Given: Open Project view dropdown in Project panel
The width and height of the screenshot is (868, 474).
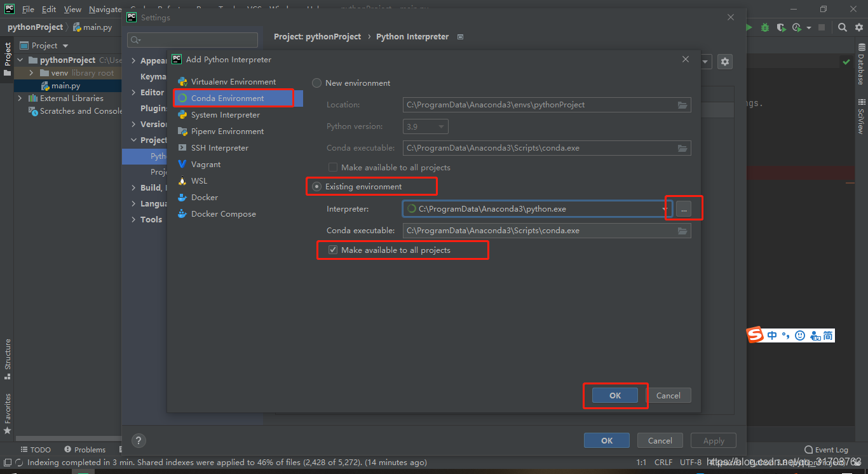Looking at the screenshot, I should coord(65,46).
